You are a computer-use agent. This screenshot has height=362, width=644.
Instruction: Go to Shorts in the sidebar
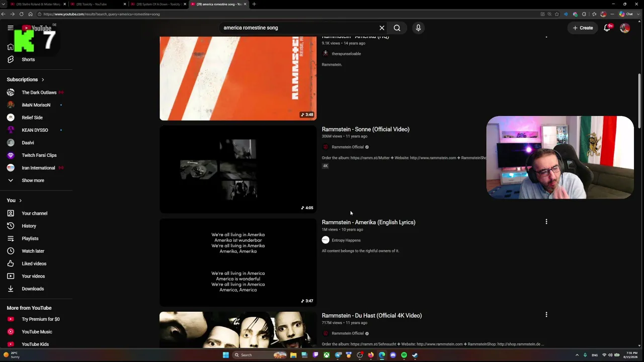tap(28, 59)
